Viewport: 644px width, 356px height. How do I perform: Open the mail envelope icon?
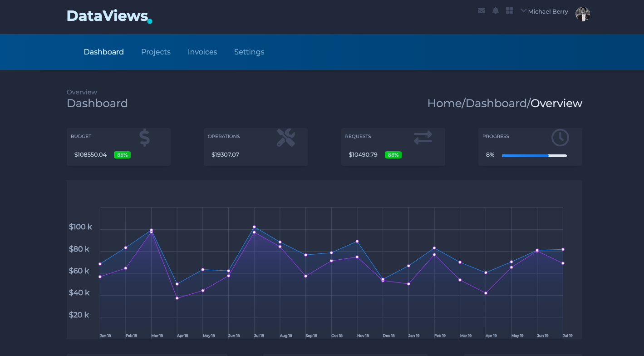(x=481, y=10)
